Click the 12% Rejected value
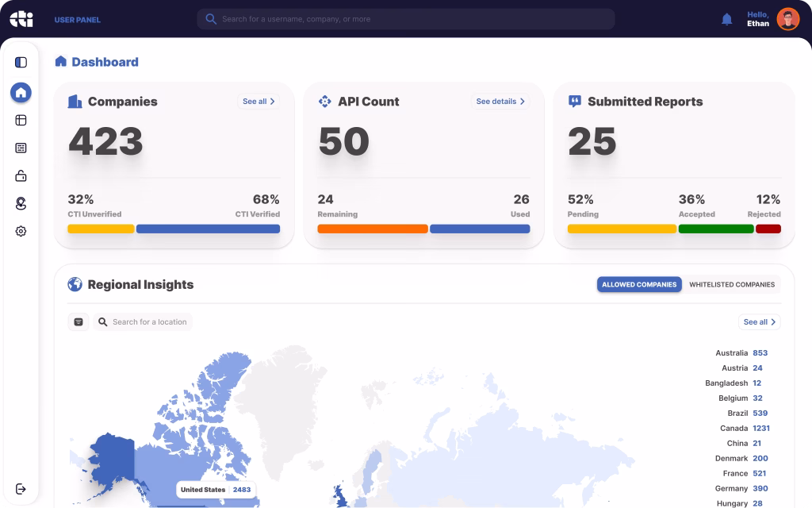This screenshot has width=812, height=508. [768, 199]
